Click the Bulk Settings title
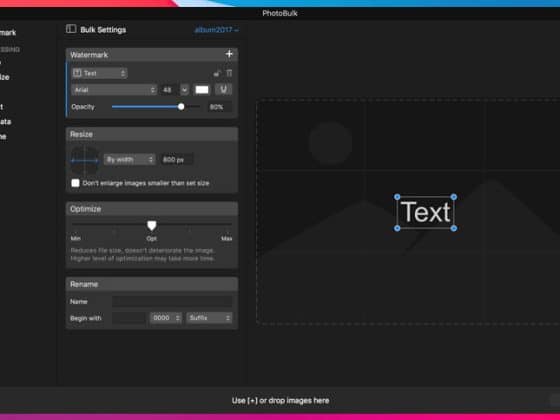Image resolution: width=560 pixels, height=420 pixels. (103, 30)
